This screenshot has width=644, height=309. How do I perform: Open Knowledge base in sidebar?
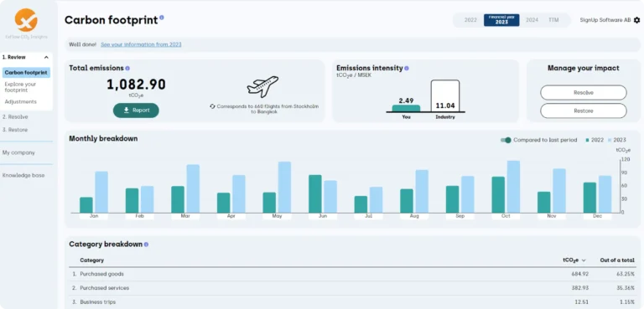tap(23, 175)
